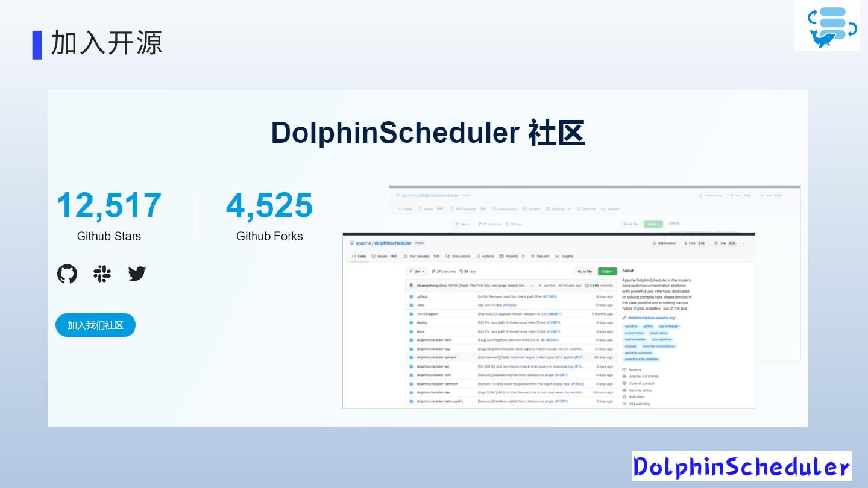Go to Security tab in front GitHub window
Viewport: 868px width, 488px height.
click(540, 256)
